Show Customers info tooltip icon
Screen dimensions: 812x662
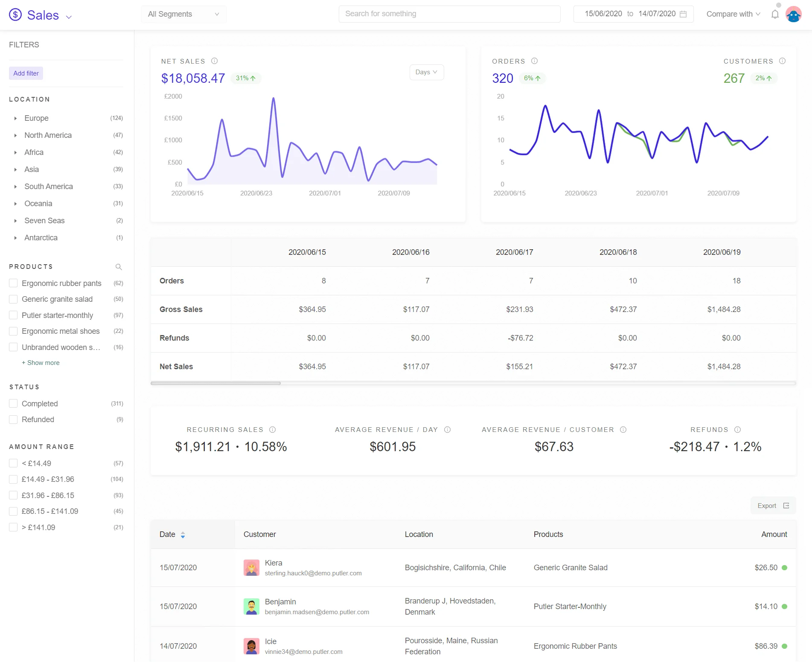point(782,61)
